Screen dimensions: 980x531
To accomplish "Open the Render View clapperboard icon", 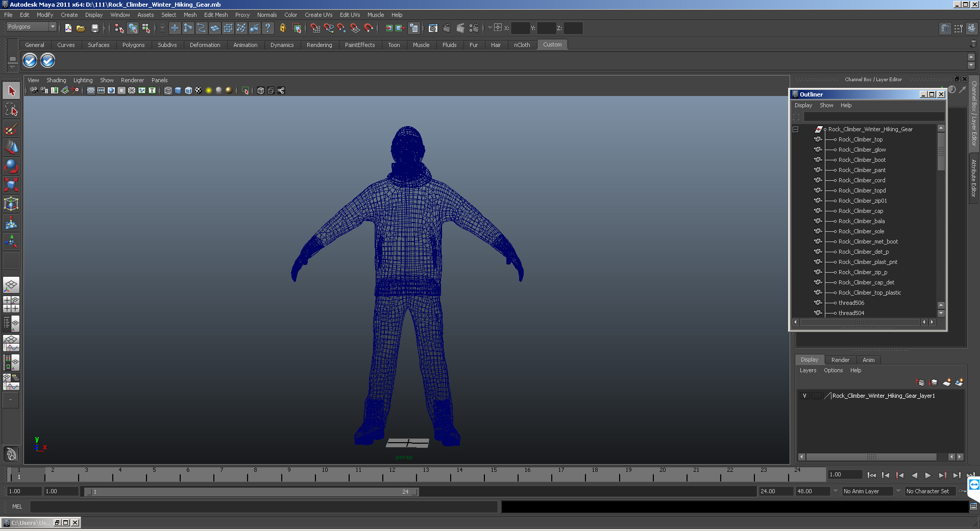I will click(433, 28).
